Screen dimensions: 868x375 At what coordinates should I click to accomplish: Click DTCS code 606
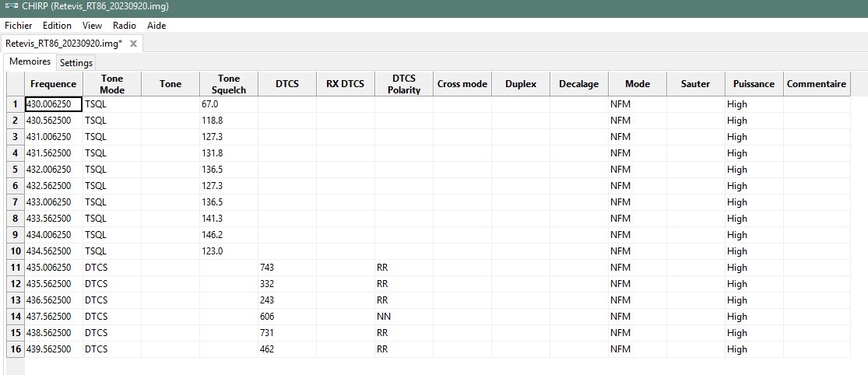tap(287, 317)
